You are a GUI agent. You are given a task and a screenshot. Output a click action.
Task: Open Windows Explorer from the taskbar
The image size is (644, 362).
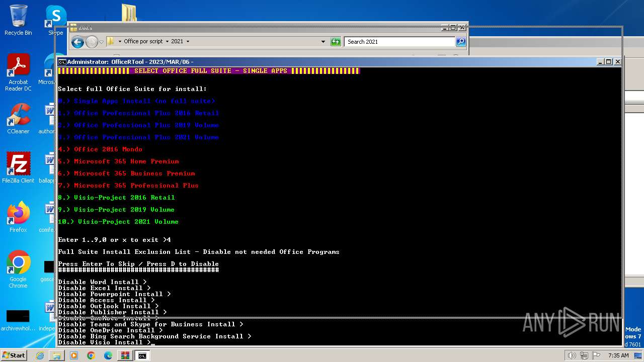(57, 355)
